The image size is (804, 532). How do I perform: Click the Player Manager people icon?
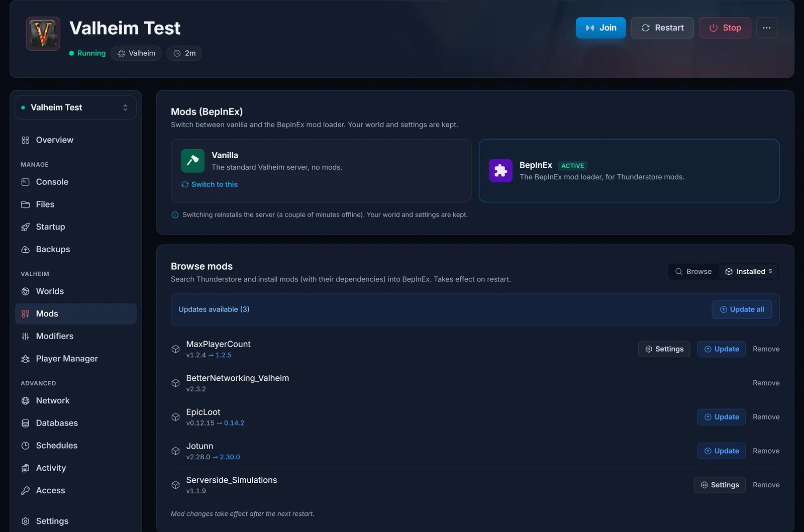click(x=26, y=359)
